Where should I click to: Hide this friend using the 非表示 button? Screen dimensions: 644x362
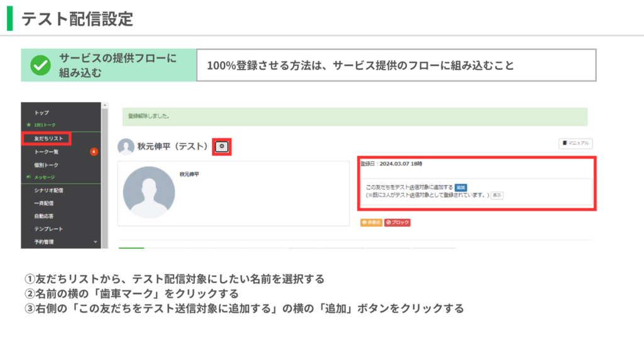pos(370,222)
